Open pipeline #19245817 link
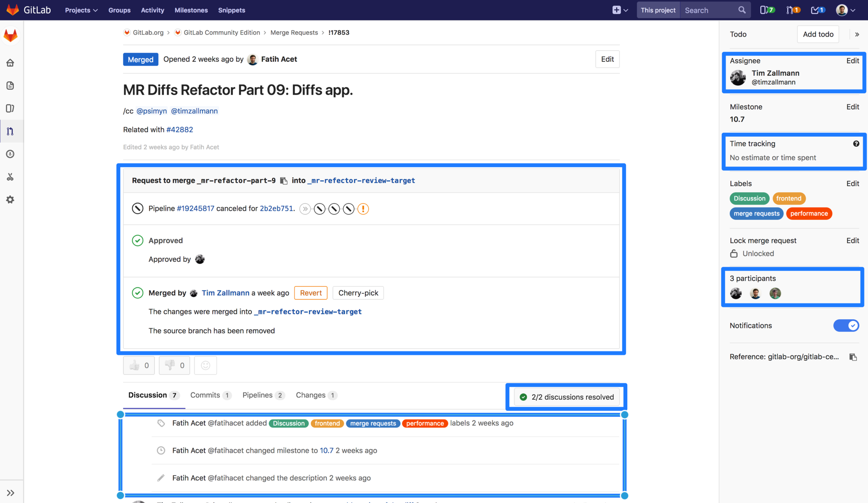Viewport: 868px width, 503px height. pos(195,209)
